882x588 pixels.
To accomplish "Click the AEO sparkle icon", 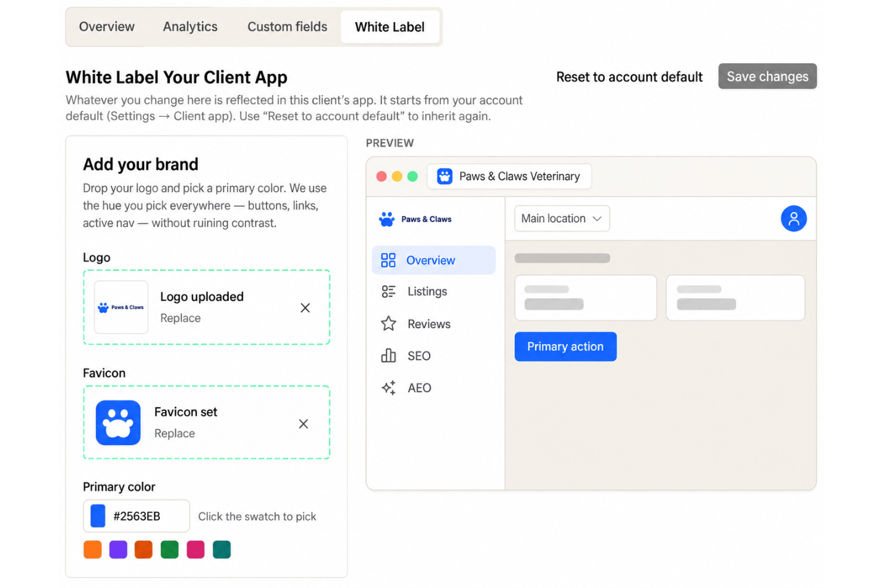I will [389, 388].
